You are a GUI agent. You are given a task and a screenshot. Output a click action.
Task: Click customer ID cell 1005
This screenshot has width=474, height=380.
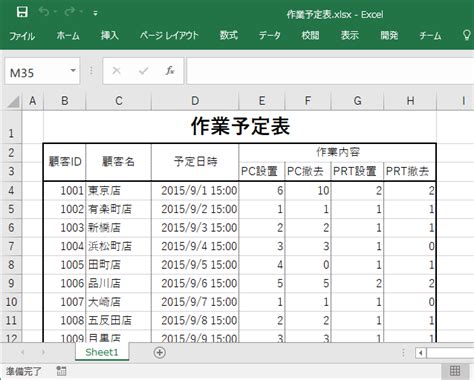(65, 265)
